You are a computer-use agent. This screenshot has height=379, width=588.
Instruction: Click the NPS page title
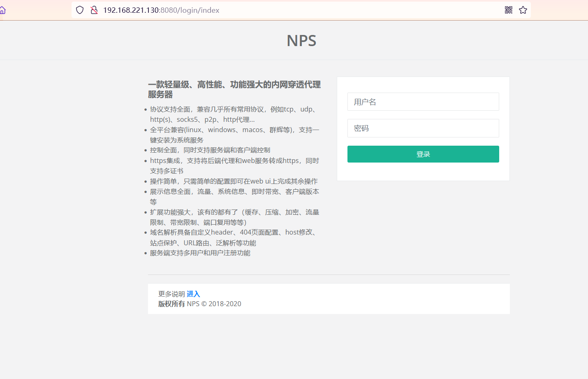pyautogui.click(x=301, y=40)
